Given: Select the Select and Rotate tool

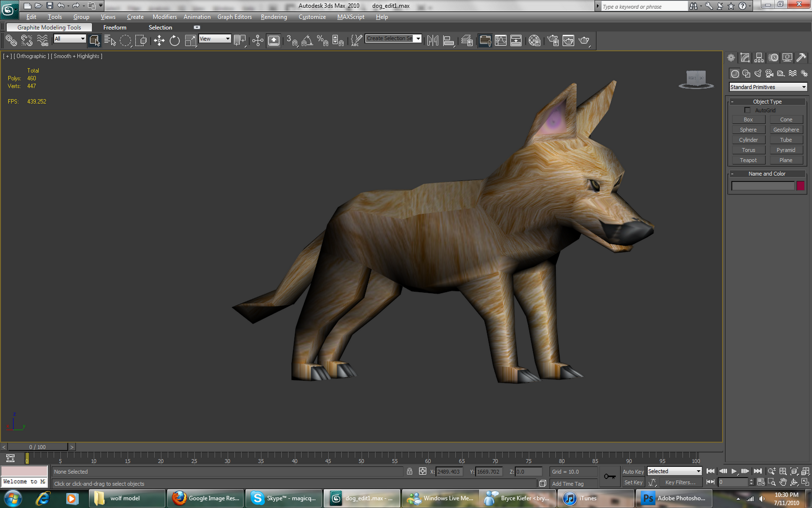Looking at the screenshot, I should pyautogui.click(x=174, y=40).
